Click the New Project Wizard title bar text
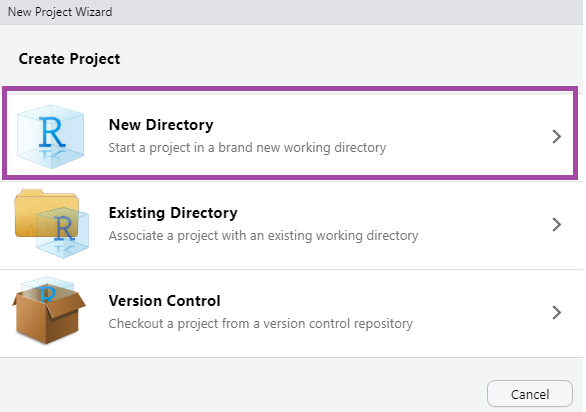This screenshot has height=412, width=586. pos(60,12)
